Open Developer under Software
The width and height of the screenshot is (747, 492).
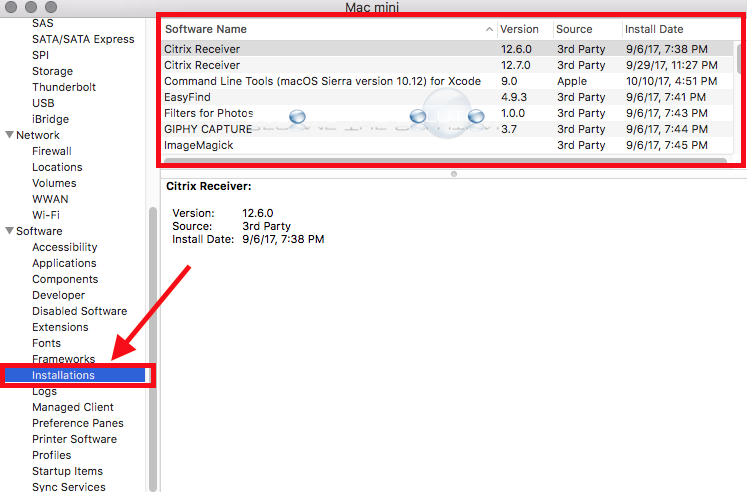(x=59, y=295)
